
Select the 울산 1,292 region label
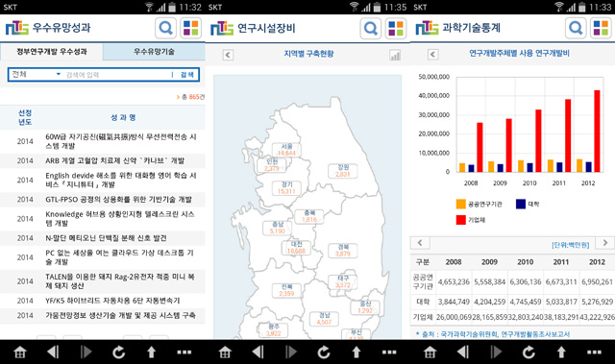(x=365, y=307)
